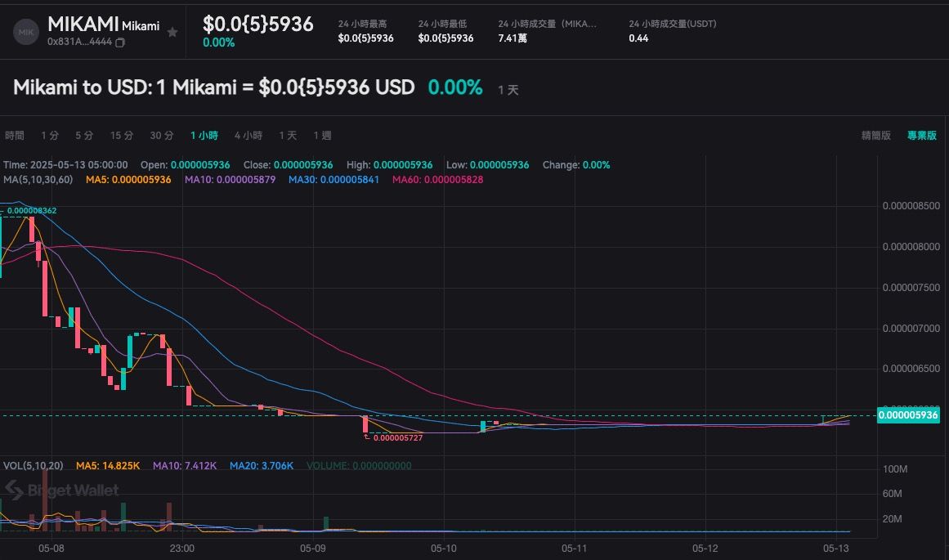The height and width of the screenshot is (560, 949).
Task: Select the 1 小時 interval tab
Action: click(x=204, y=136)
